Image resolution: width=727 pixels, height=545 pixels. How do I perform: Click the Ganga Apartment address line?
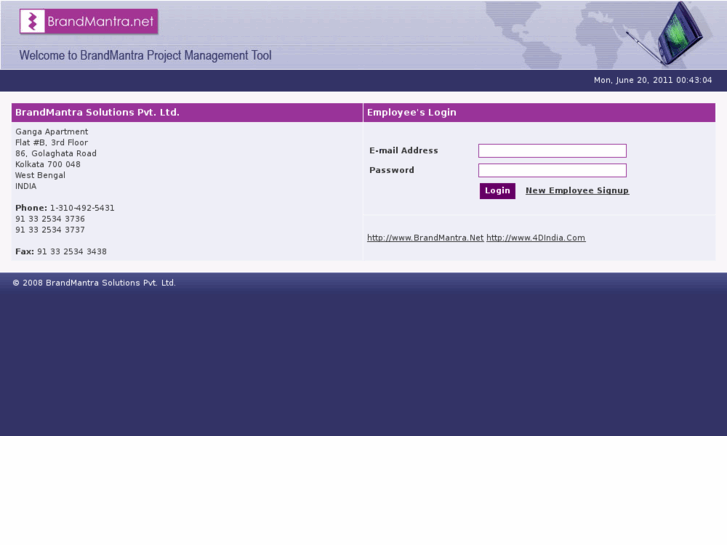51,132
